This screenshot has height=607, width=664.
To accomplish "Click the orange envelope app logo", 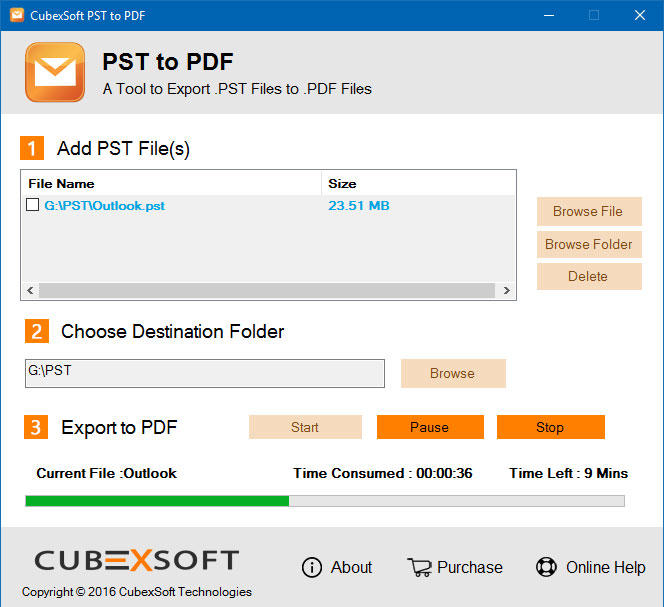I will click(x=55, y=72).
